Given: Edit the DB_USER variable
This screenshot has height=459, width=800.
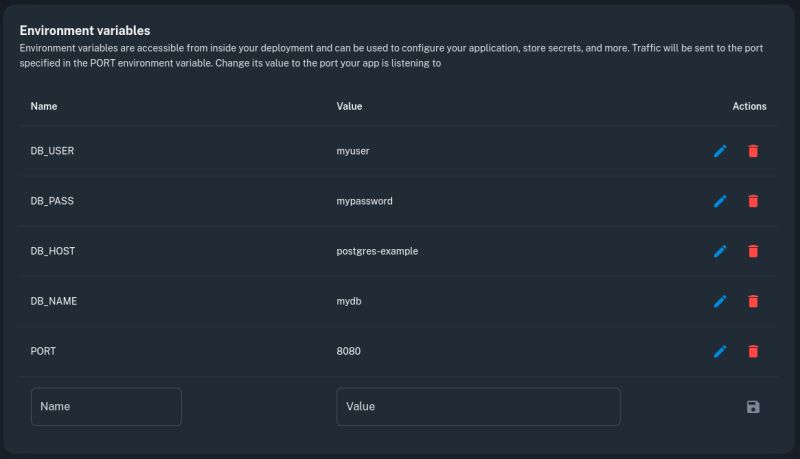Looking at the screenshot, I should pyautogui.click(x=720, y=151).
